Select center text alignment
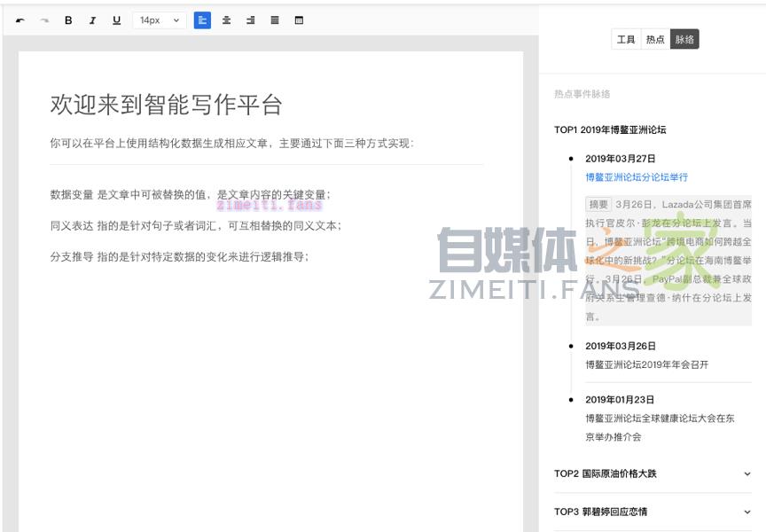The width and height of the screenshot is (766, 532). tap(226, 20)
